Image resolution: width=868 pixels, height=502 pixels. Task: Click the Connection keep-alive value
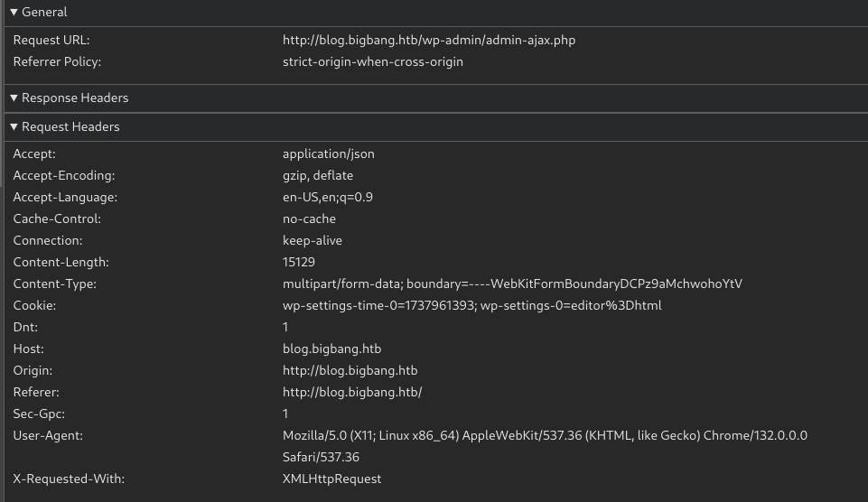(312, 240)
